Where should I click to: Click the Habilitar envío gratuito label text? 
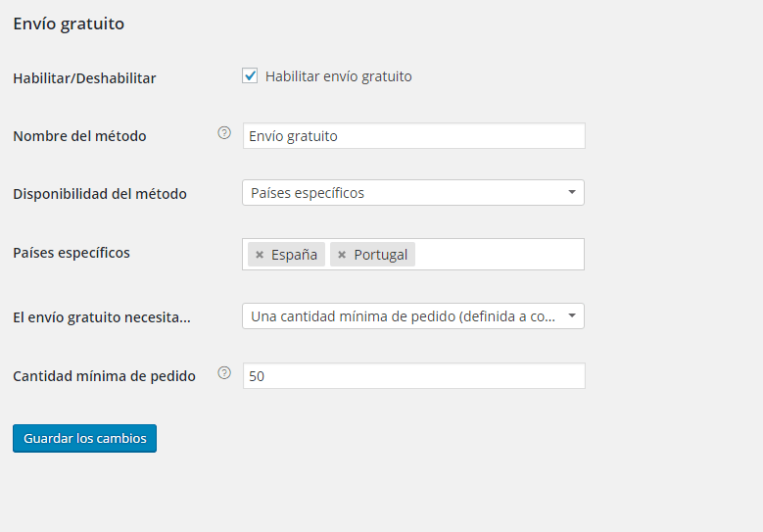pyautogui.click(x=339, y=76)
